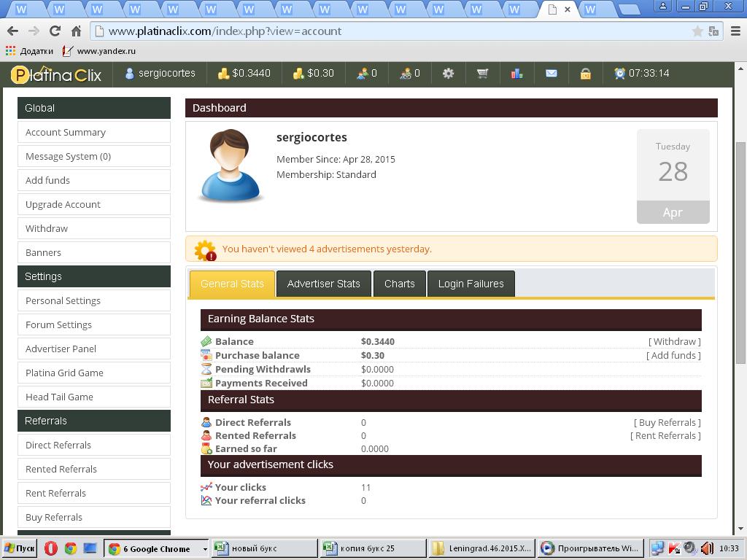This screenshot has height=560, width=747.
Task: Click the [ Add funds ] link beside Purchase balance
Action: click(x=673, y=355)
